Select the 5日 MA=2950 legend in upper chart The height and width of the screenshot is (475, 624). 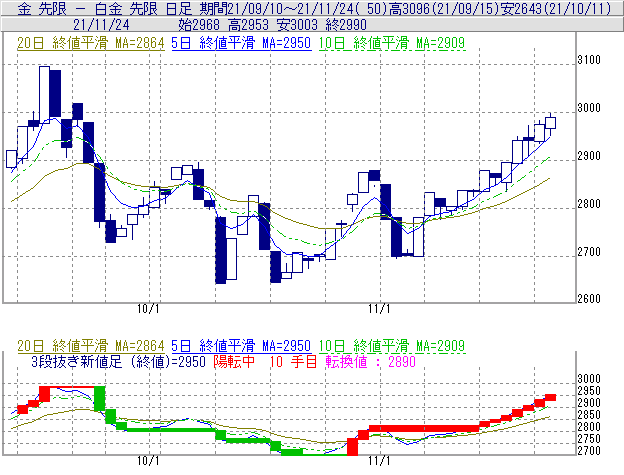click(241, 43)
